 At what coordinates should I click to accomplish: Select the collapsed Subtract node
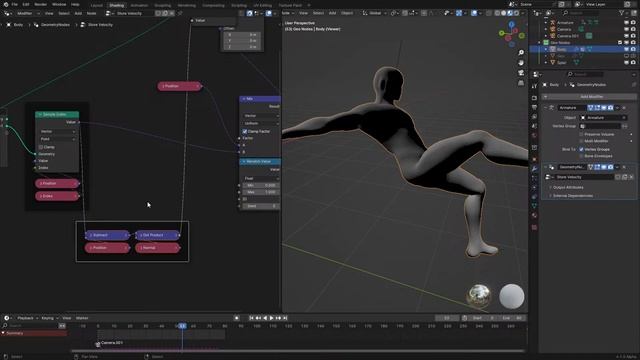point(107,235)
